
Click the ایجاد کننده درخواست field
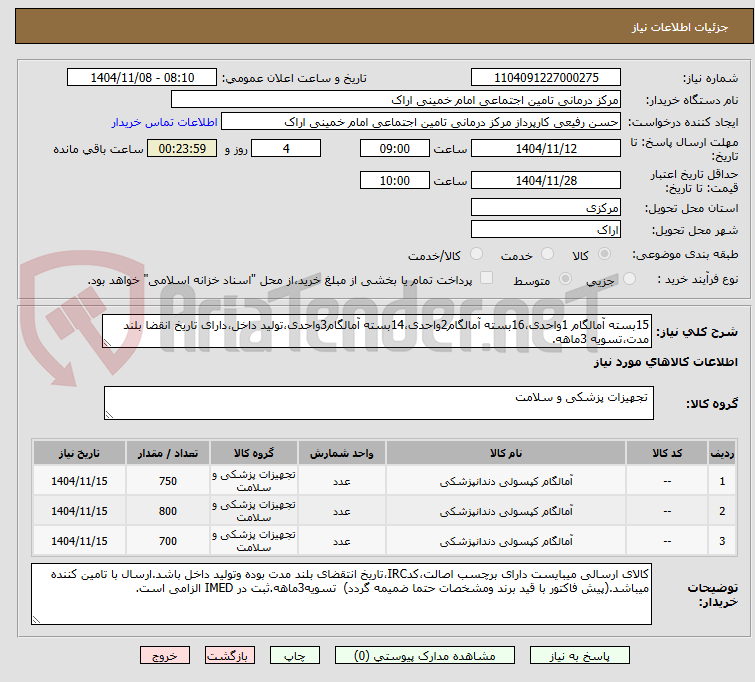coord(421,122)
